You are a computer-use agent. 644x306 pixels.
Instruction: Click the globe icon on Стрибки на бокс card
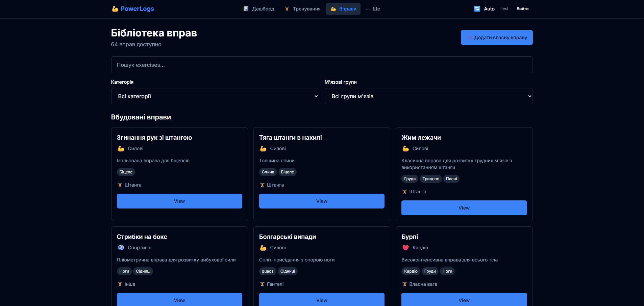click(x=121, y=248)
